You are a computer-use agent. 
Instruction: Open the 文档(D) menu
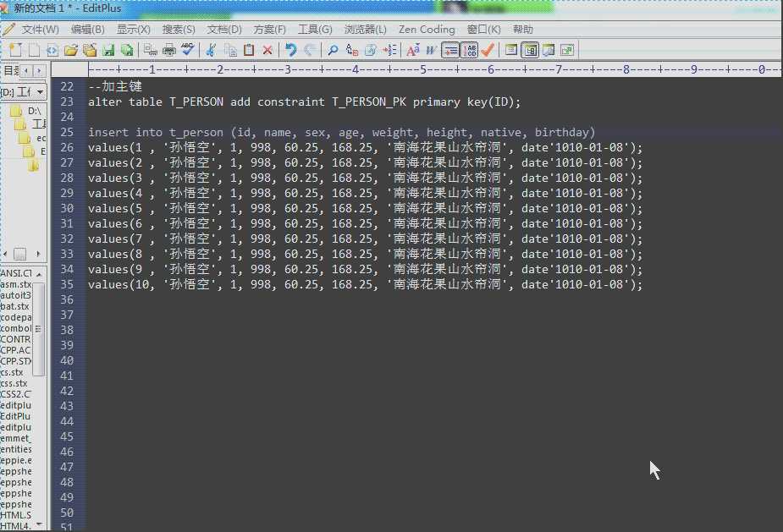(224, 30)
